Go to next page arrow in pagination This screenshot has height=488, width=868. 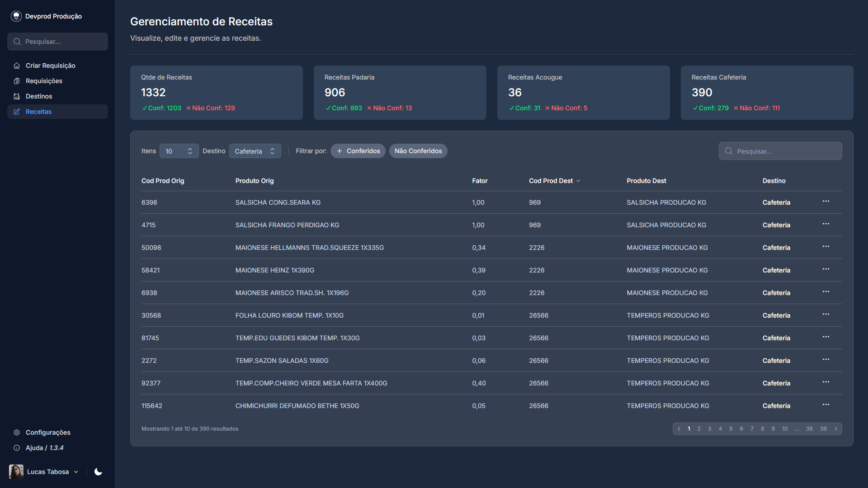836,429
